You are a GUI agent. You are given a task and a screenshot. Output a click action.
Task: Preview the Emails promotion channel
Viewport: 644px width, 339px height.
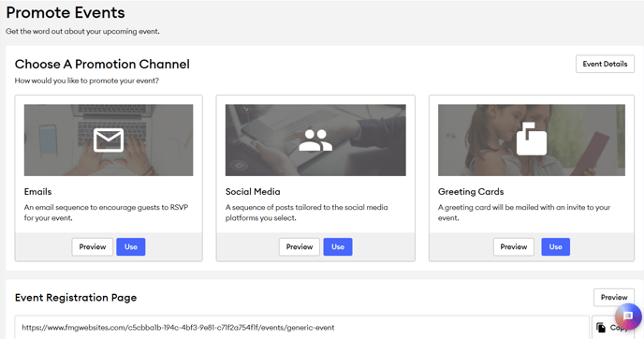[93, 247]
